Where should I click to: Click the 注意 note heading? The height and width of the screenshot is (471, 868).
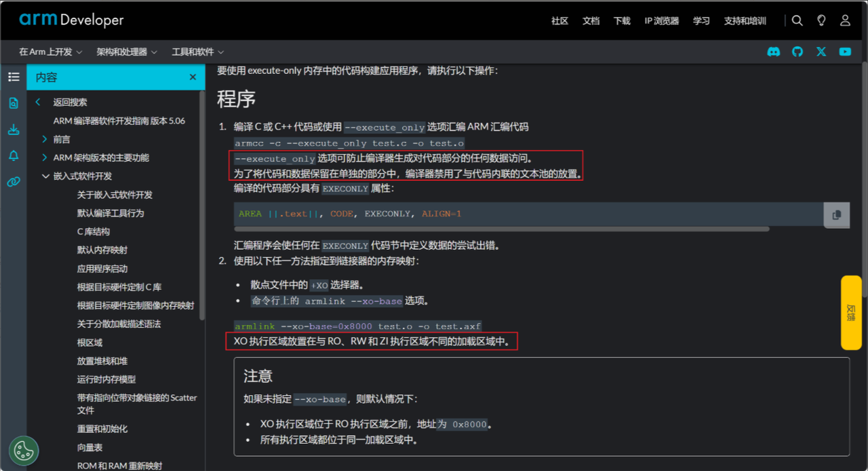pyautogui.click(x=258, y=376)
